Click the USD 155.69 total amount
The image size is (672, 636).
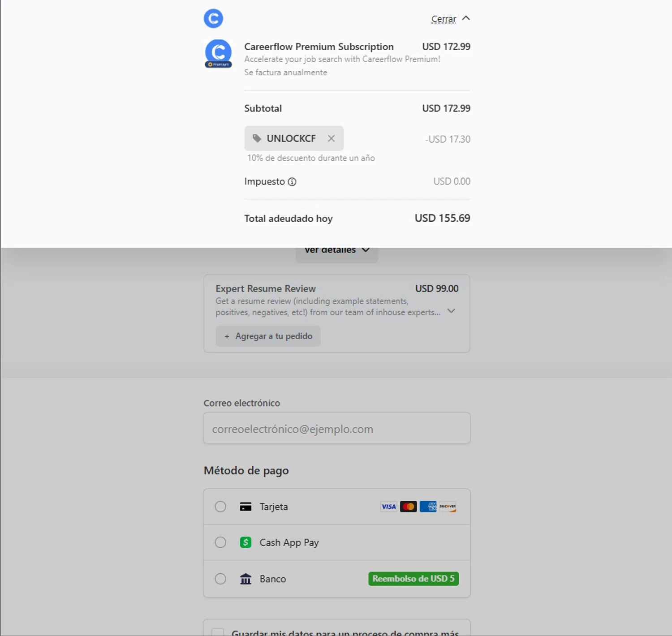pos(442,218)
